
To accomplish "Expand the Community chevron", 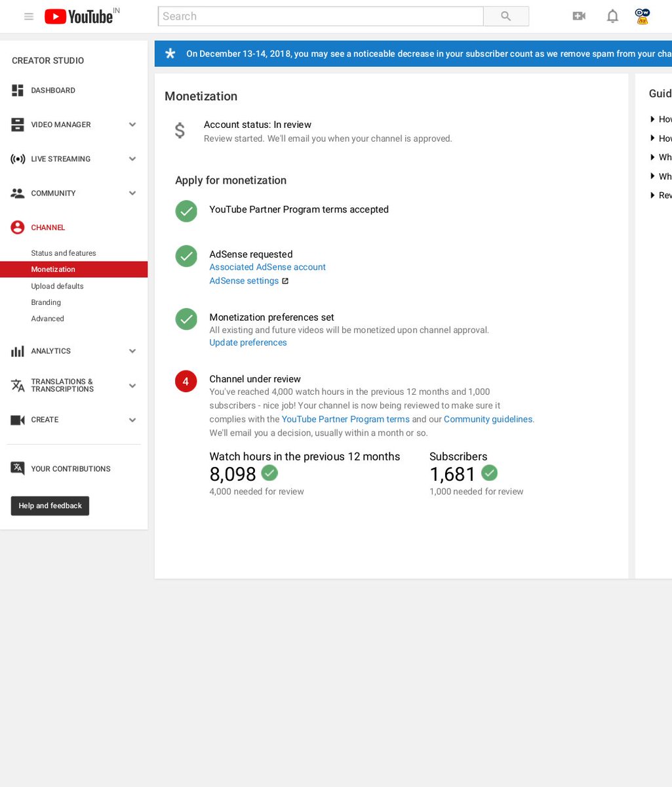I will point(132,193).
